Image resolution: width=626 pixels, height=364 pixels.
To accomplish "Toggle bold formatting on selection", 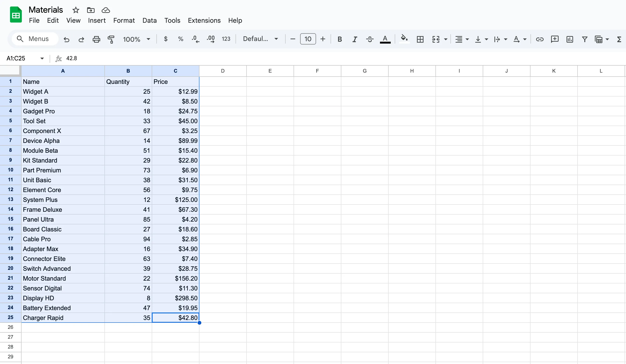I will pyautogui.click(x=339, y=39).
